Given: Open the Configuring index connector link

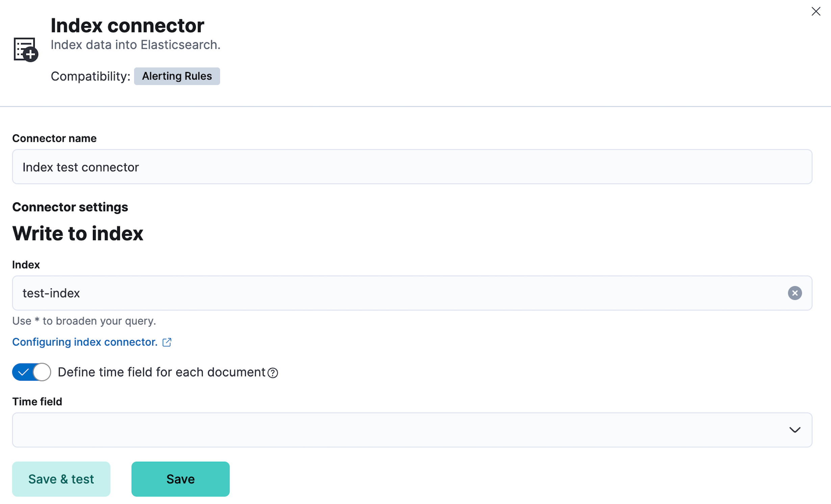Looking at the screenshot, I should pos(85,342).
